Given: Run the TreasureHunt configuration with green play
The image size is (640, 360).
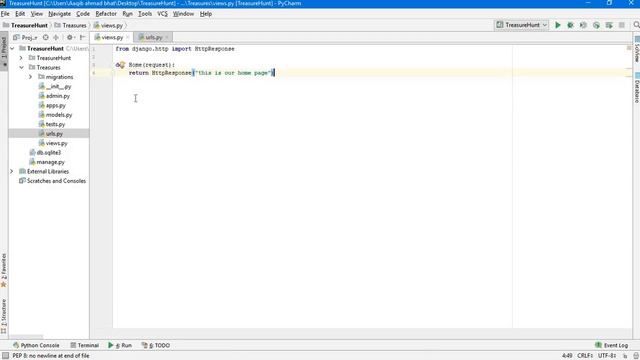Looking at the screenshot, I should click(x=558, y=25).
